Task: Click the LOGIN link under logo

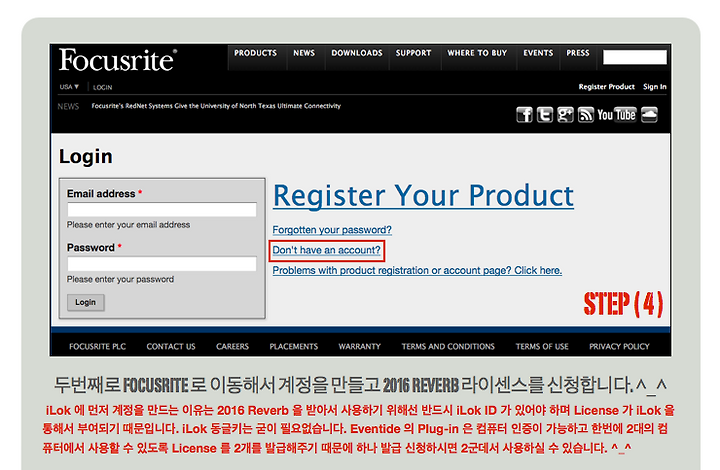Action: pyautogui.click(x=102, y=87)
